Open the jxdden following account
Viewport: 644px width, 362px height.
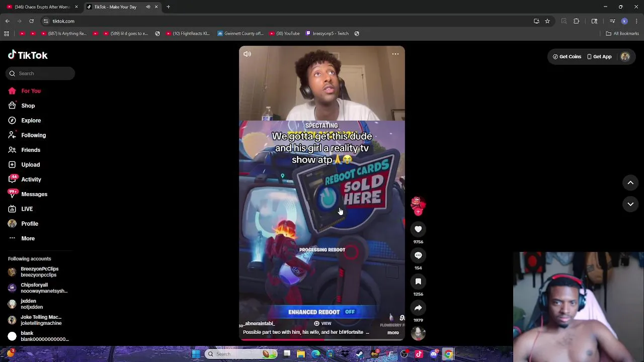39,304
